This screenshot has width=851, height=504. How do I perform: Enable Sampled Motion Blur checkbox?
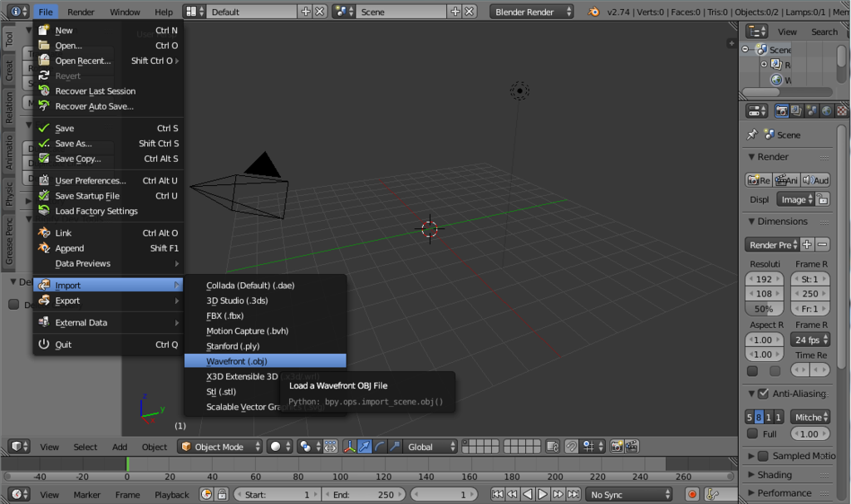coord(763,456)
